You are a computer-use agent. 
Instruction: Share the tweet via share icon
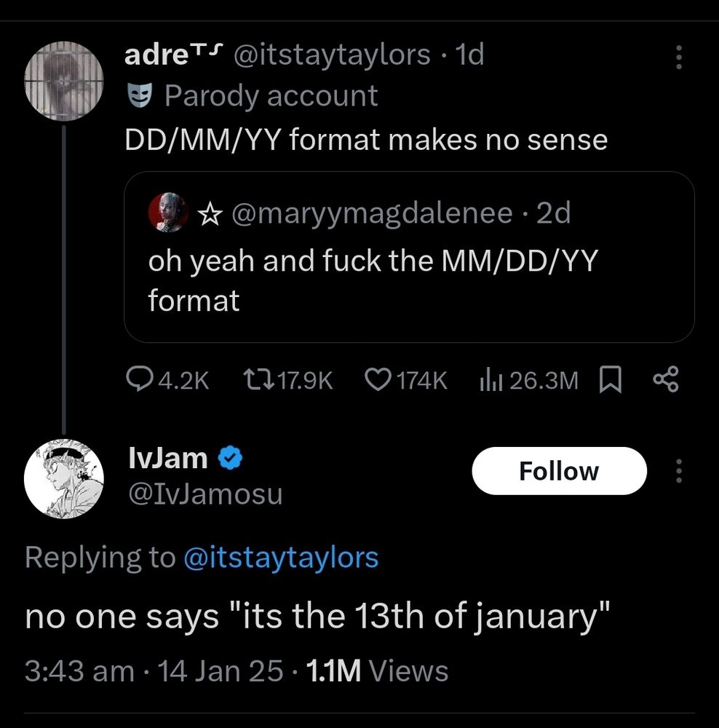pos(666,379)
